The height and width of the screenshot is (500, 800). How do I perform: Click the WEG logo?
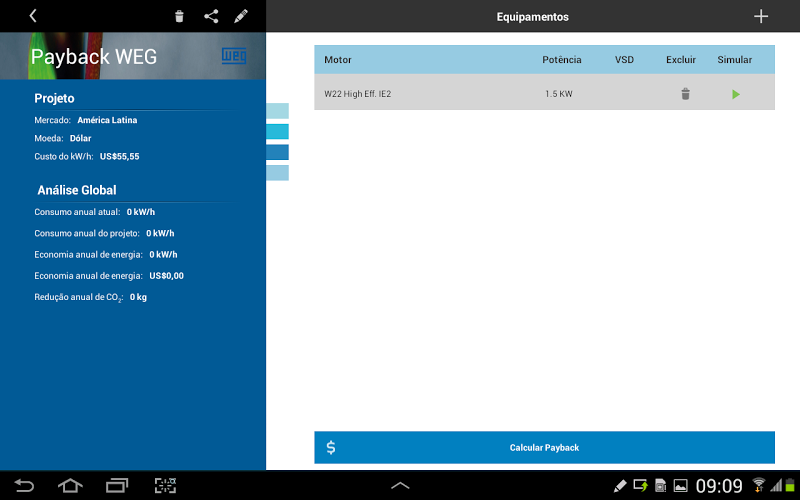pyautogui.click(x=234, y=56)
